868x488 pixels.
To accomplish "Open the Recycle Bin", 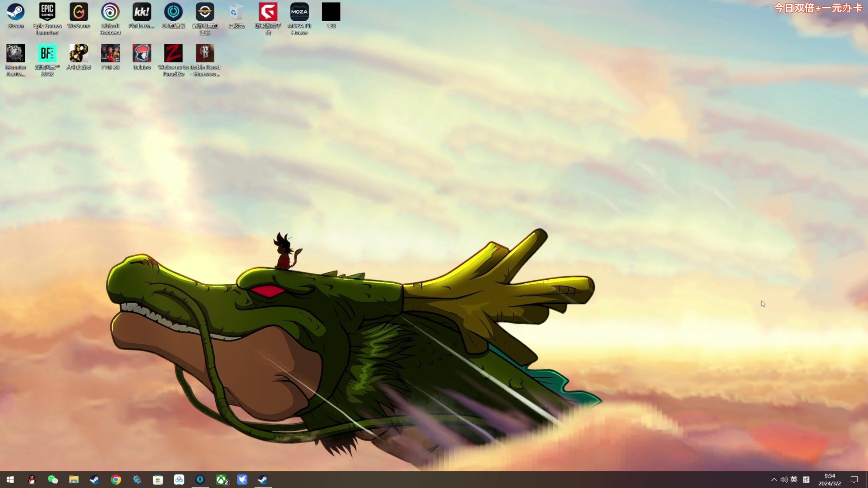I will coord(236,12).
